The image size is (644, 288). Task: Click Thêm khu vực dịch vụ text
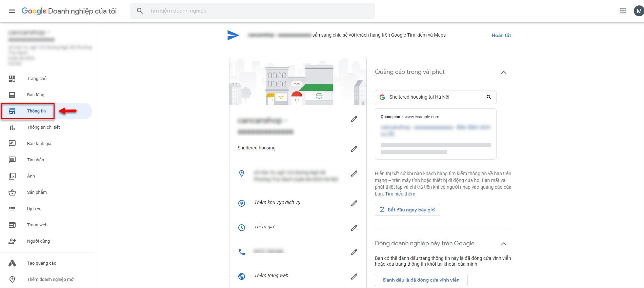click(277, 202)
